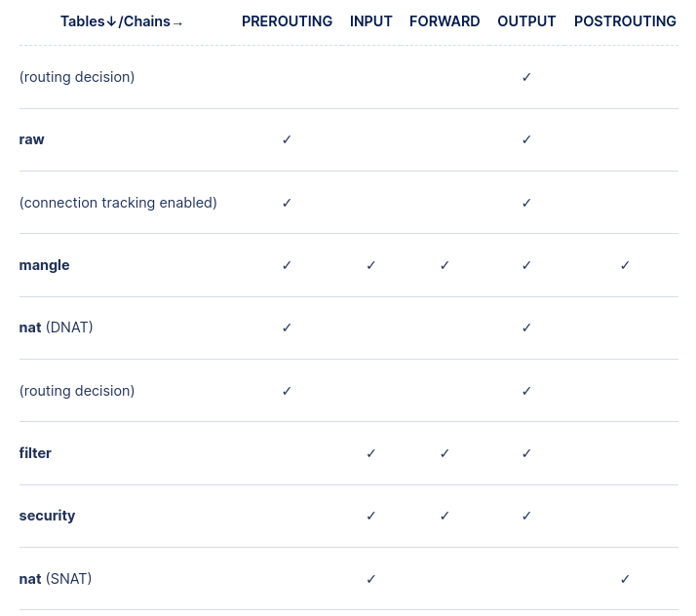Select the raw table row label

[x=32, y=139]
